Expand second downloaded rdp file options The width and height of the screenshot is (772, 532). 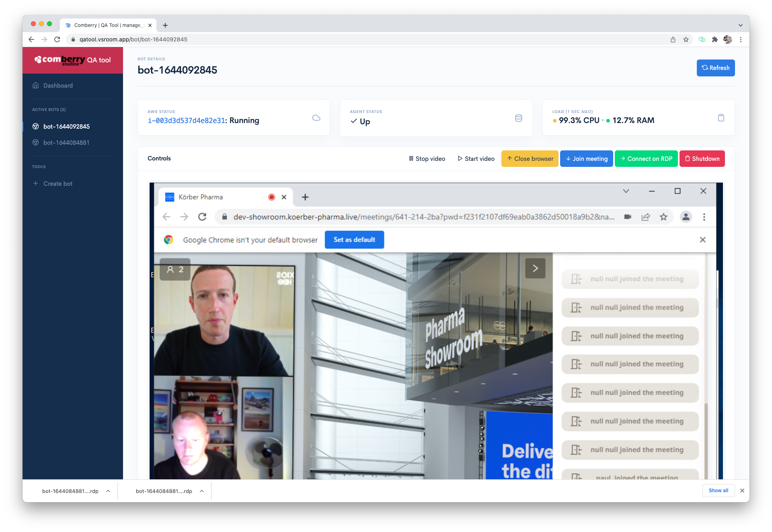click(202, 491)
